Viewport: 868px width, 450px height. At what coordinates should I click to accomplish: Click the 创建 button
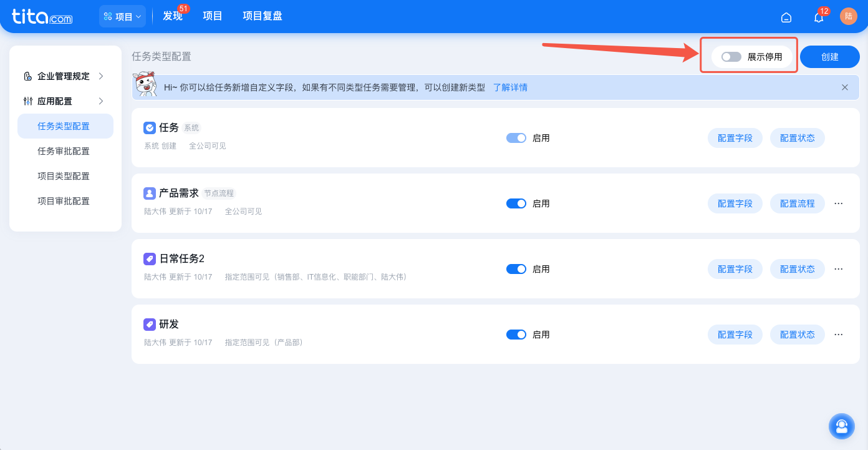tap(829, 57)
